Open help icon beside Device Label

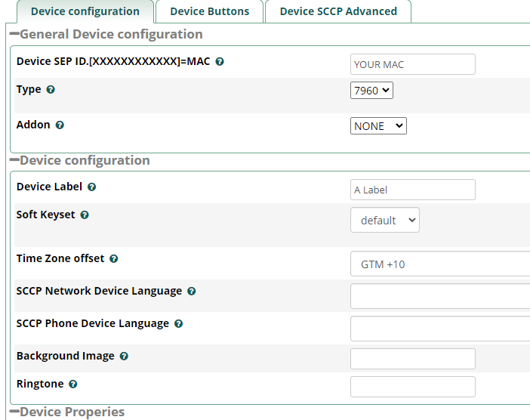(91, 187)
